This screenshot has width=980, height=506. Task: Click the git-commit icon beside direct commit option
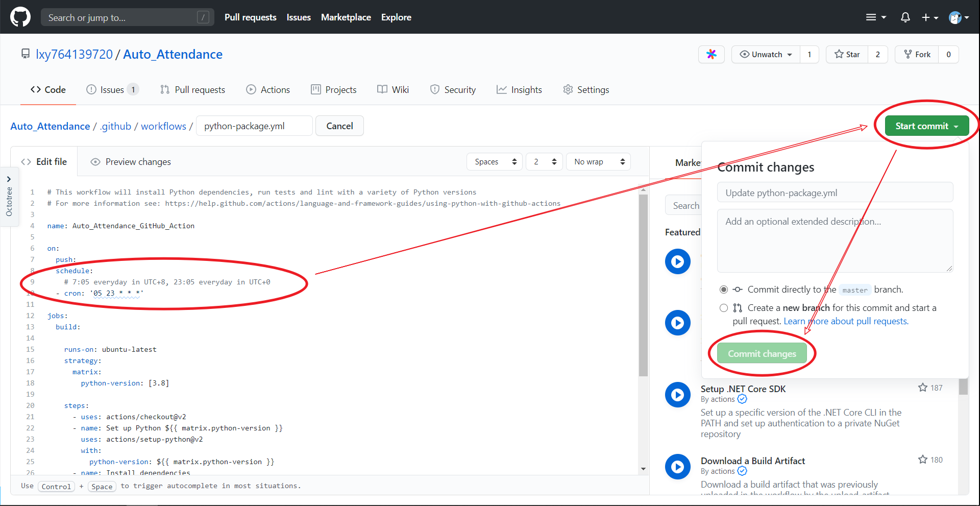pyautogui.click(x=738, y=290)
